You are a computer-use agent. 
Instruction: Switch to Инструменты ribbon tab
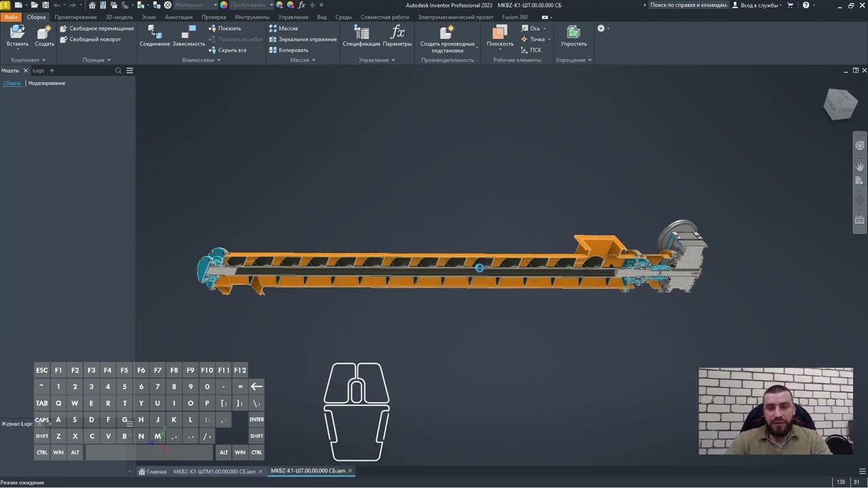point(252,17)
